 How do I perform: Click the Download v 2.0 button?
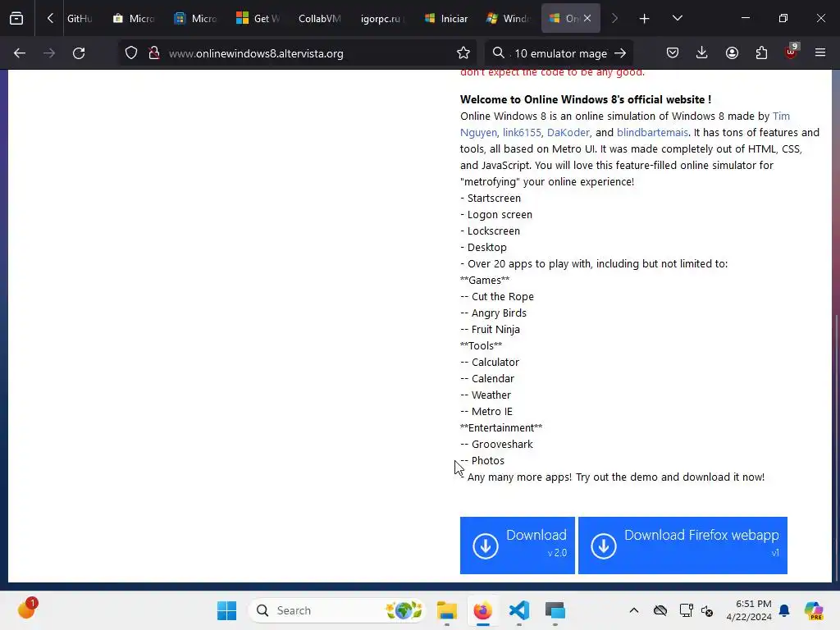(517, 546)
